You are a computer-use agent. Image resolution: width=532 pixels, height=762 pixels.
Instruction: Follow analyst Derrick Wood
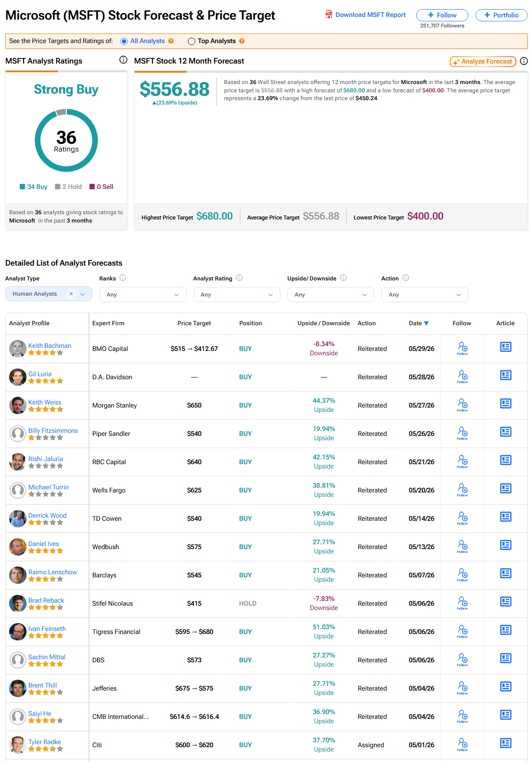tap(462, 518)
